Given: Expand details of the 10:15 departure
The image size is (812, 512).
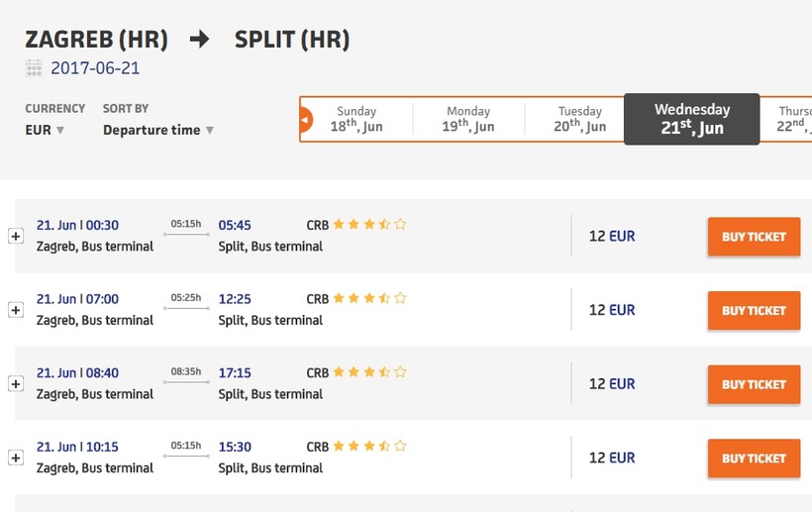Looking at the screenshot, I should [x=16, y=458].
